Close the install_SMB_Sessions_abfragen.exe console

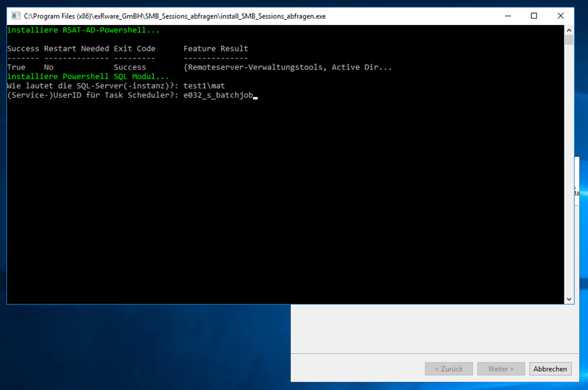(560, 16)
